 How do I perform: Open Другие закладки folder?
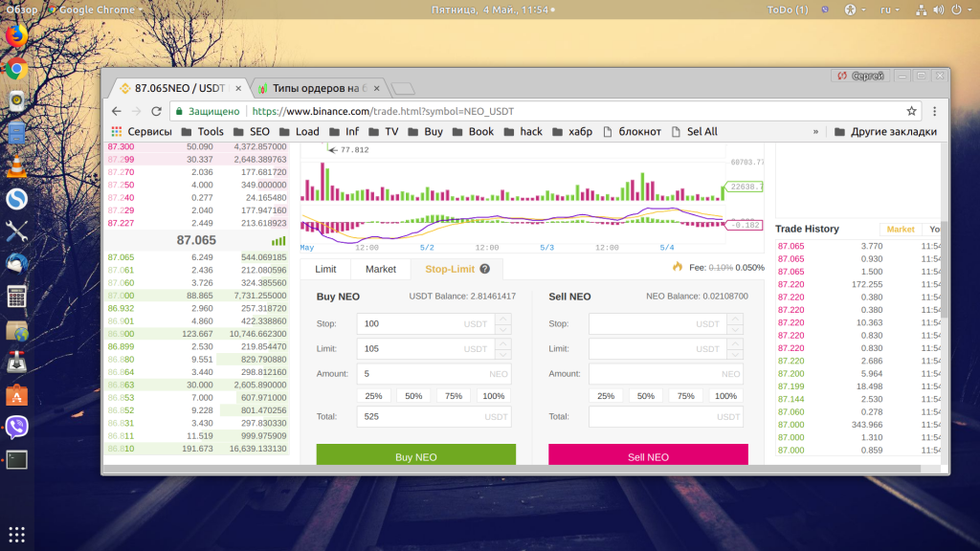(x=885, y=132)
